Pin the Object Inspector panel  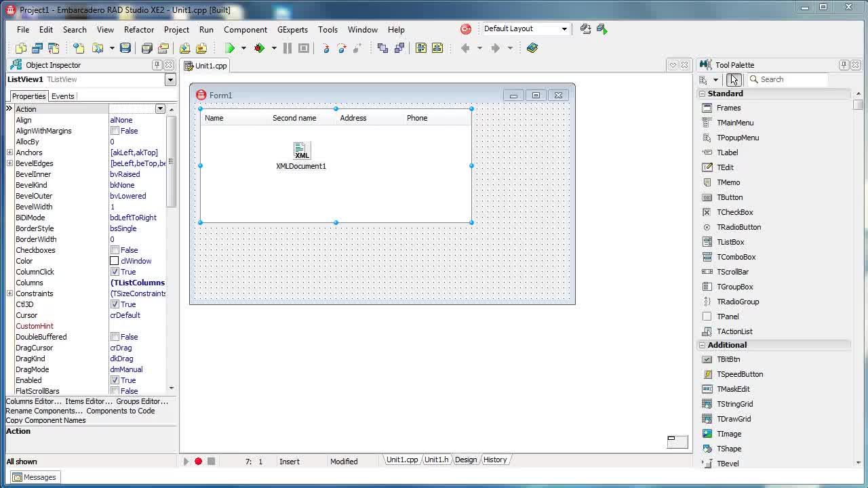pos(157,65)
